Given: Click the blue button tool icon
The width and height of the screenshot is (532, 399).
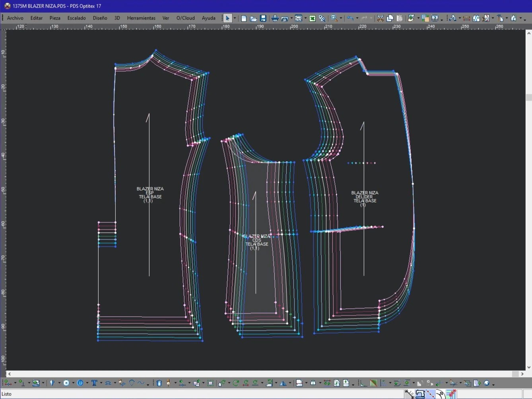Looking at the screenshot, I should pos(80,383).
